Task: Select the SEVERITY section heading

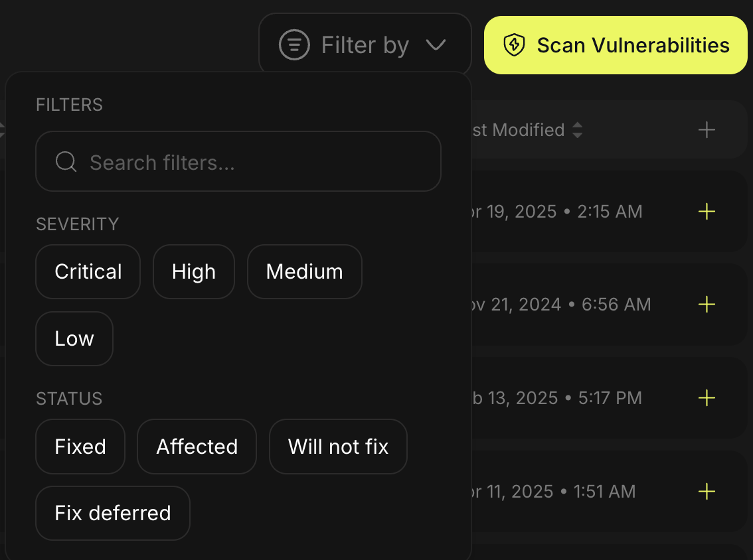Action: coord(77,224)
